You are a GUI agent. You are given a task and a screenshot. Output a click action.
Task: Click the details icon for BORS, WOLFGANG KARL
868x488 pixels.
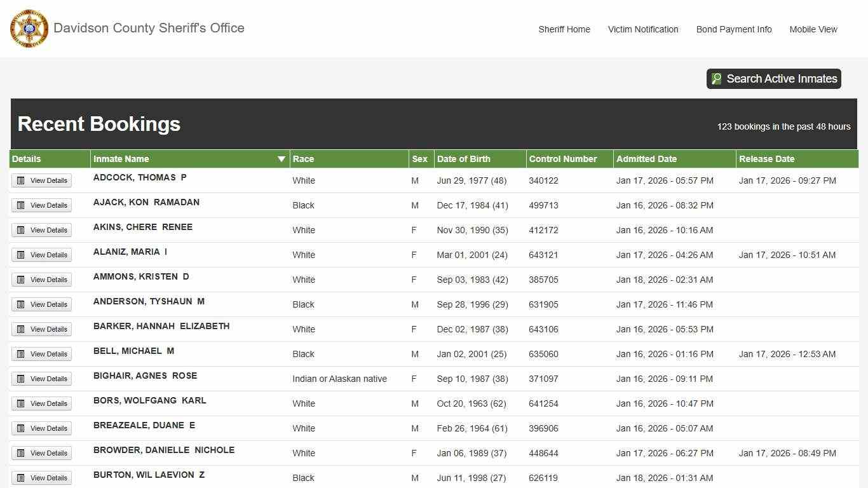click(21, 403)
